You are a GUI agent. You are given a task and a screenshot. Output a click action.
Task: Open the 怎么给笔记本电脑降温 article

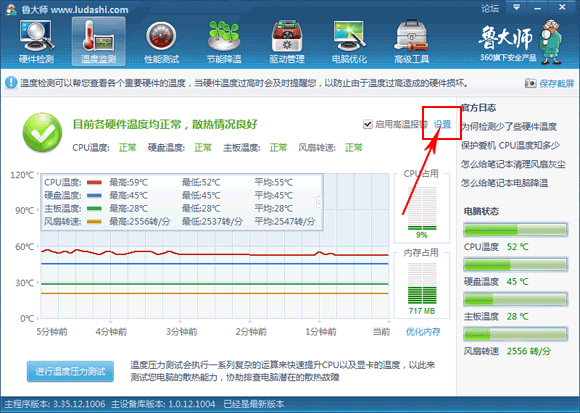point(505,183)
